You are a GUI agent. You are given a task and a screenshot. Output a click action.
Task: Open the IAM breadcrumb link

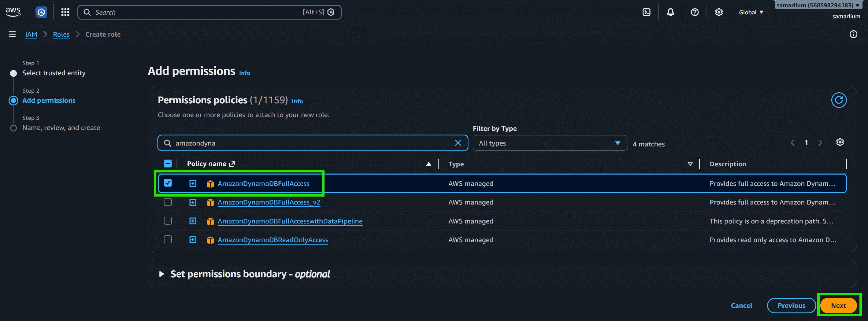tap(31, 34)
